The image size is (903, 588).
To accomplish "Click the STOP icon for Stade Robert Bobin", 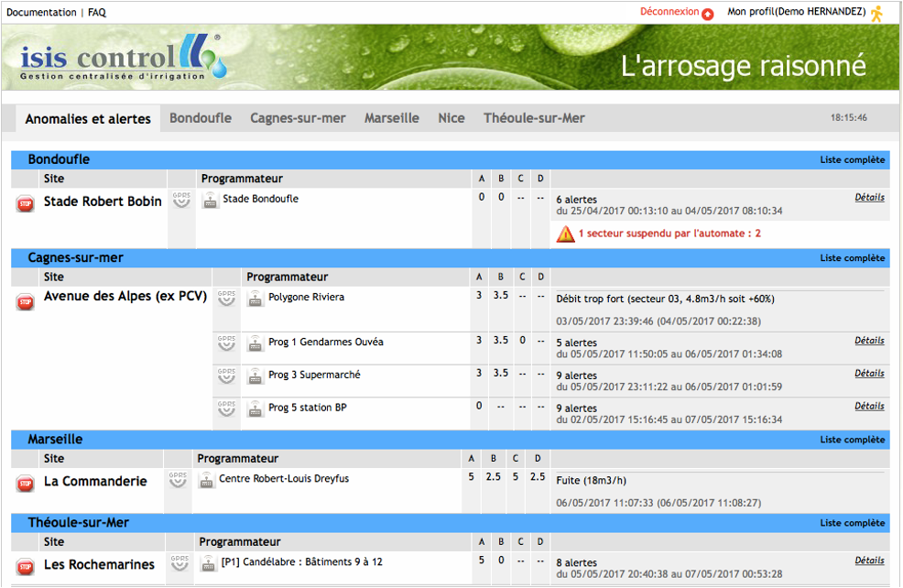I will 26,204.
